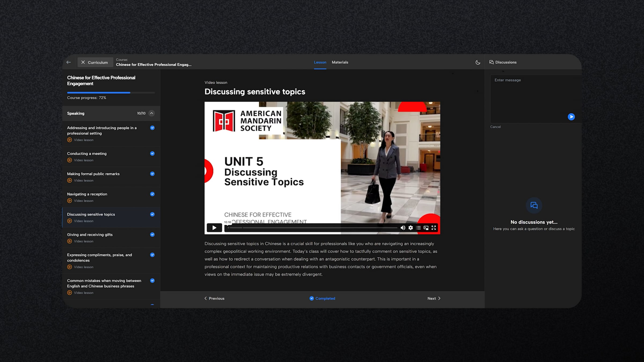Go to the Next lesson
Viewport: 644px width, 362px height.
(434, 298)
